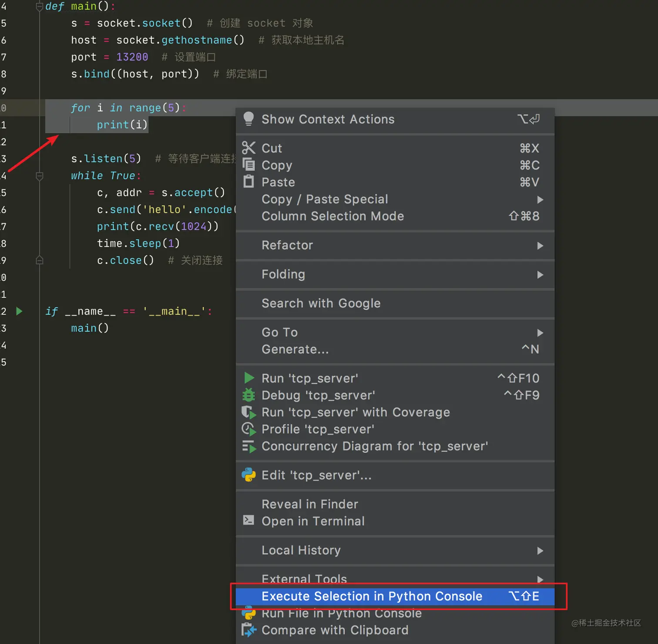658x644 pixels.
Task: Click the Debug 'tcp_server' bug icon
Action: click(248, 395)
